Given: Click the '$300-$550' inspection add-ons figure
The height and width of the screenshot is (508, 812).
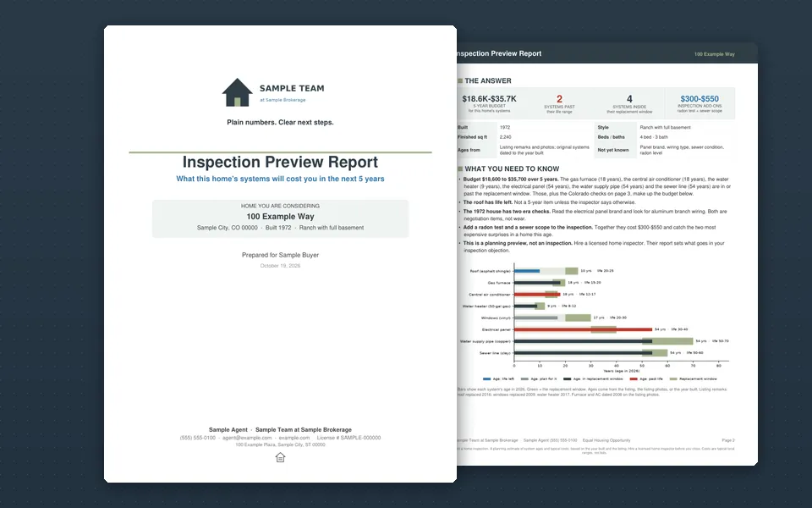Looking at the screenshot, I should pyautogui.click(x=700, y=98).
